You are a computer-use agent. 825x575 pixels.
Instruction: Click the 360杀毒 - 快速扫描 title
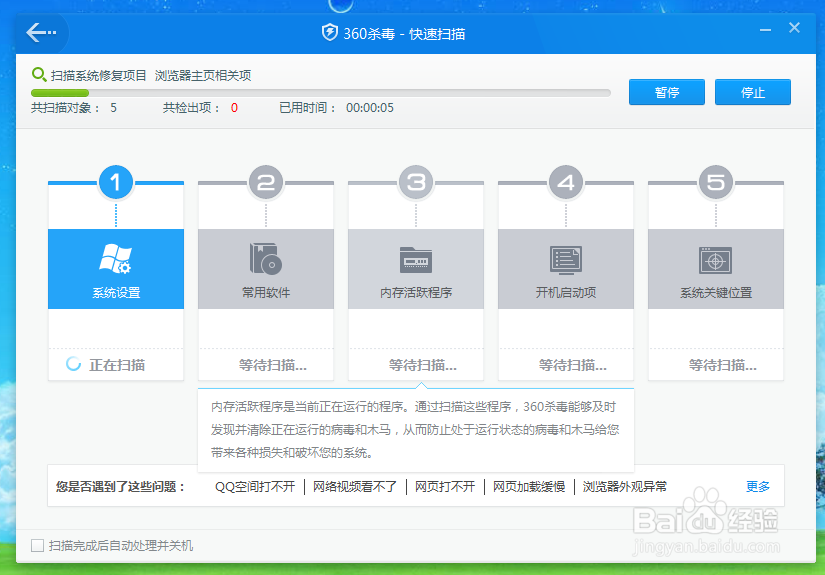click(404, 34)
